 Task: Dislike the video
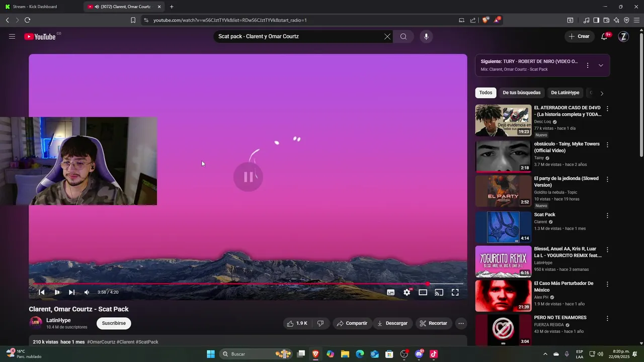[x=320, y=323]
